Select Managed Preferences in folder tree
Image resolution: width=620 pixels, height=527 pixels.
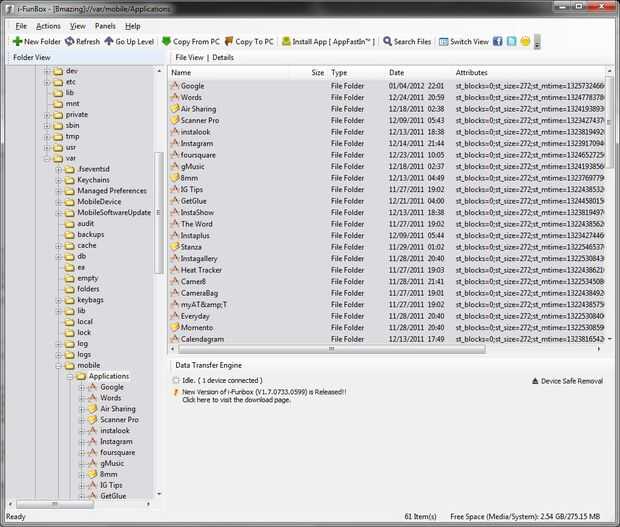[x=112, y=191]
